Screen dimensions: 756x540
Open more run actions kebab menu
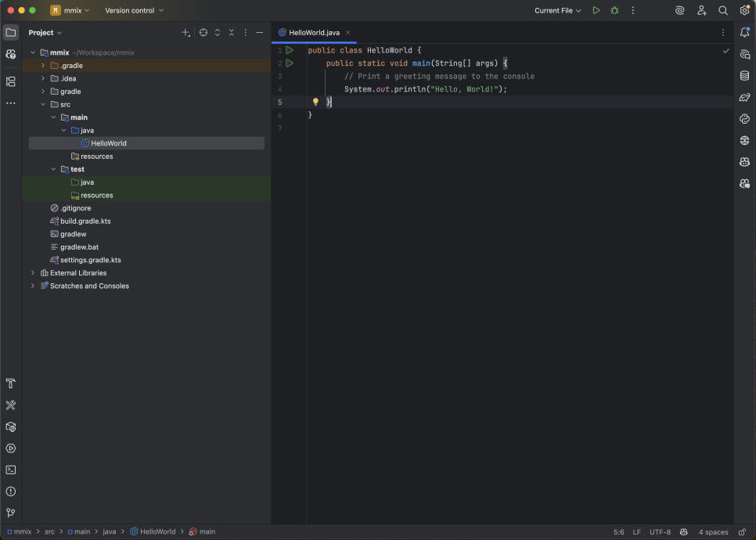coord(632,11)
